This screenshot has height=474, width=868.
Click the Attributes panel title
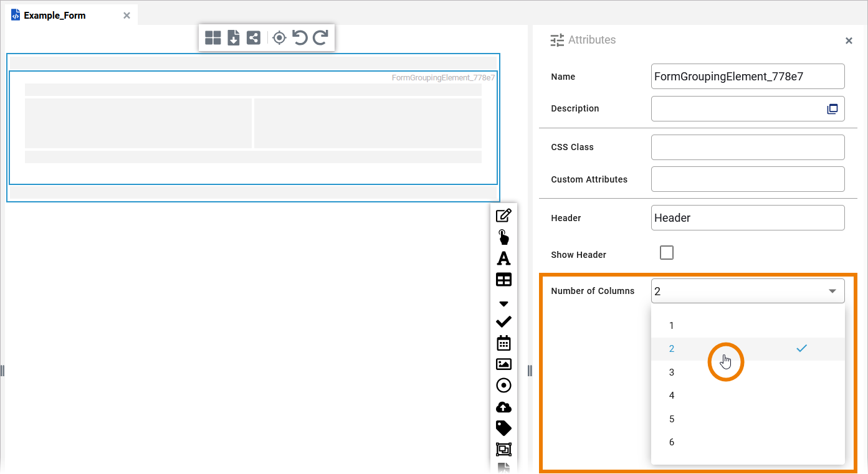[x=592, y=40]
